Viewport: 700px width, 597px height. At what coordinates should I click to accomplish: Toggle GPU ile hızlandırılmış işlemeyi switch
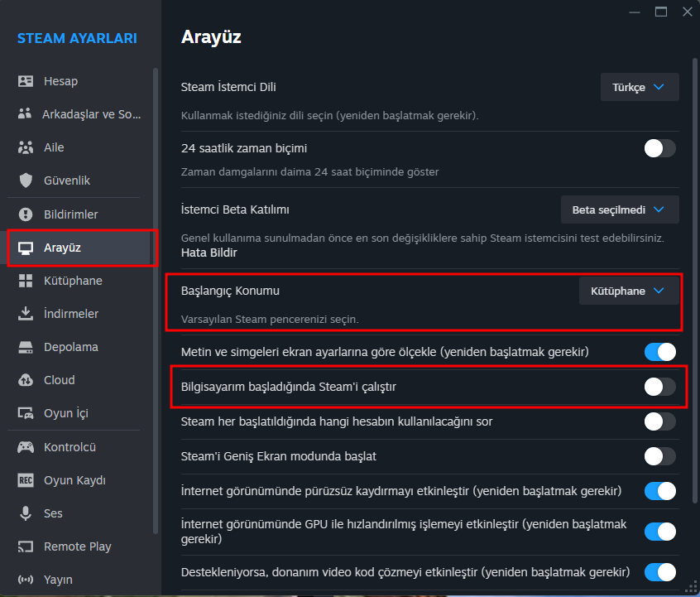pos(659,532)
